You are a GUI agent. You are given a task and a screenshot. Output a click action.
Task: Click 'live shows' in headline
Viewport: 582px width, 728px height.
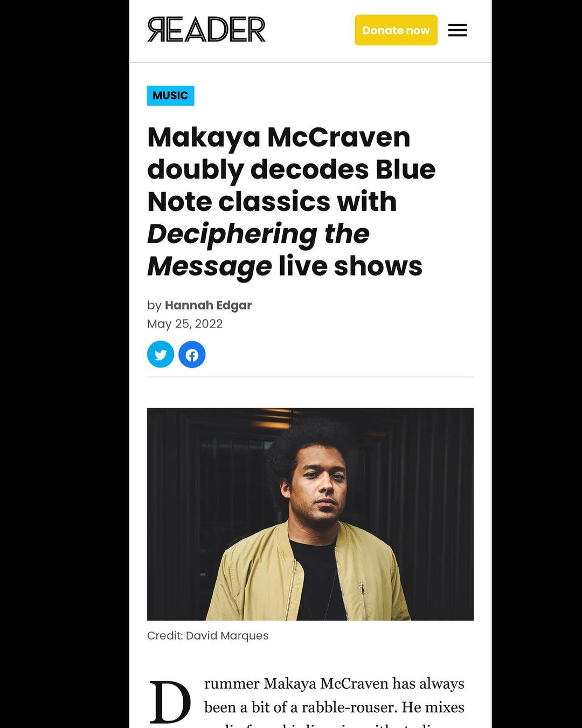[350, 266]
